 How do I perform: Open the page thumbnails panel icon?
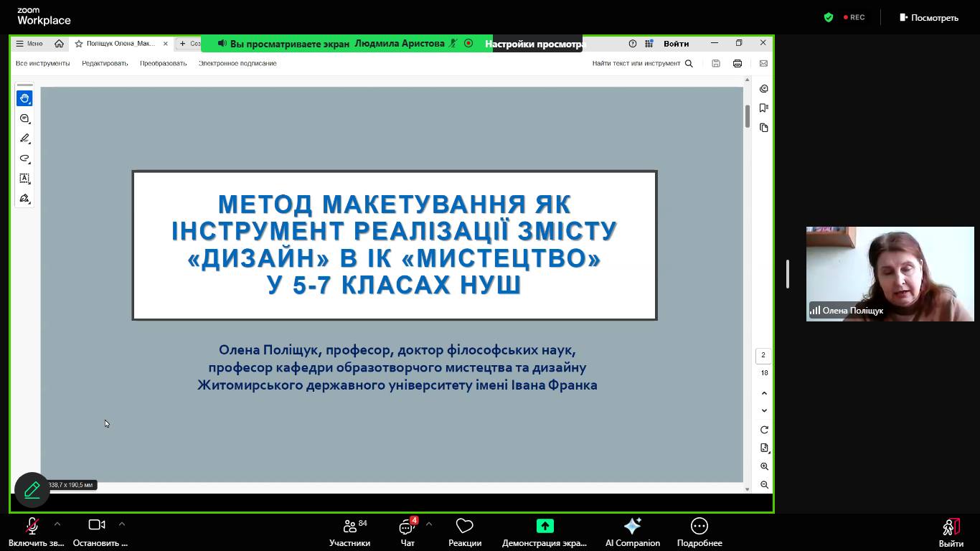tap(764, 128)
